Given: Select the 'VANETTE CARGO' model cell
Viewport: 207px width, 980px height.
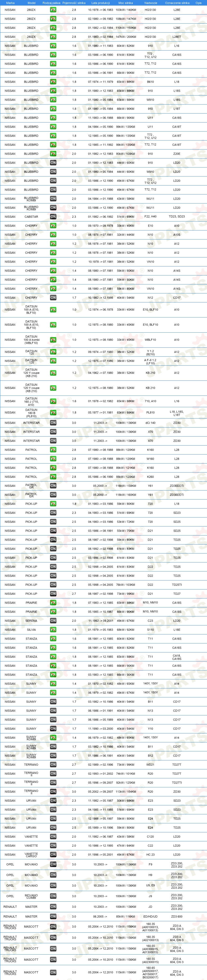Looking at the screenshot, I should point(31,854).
